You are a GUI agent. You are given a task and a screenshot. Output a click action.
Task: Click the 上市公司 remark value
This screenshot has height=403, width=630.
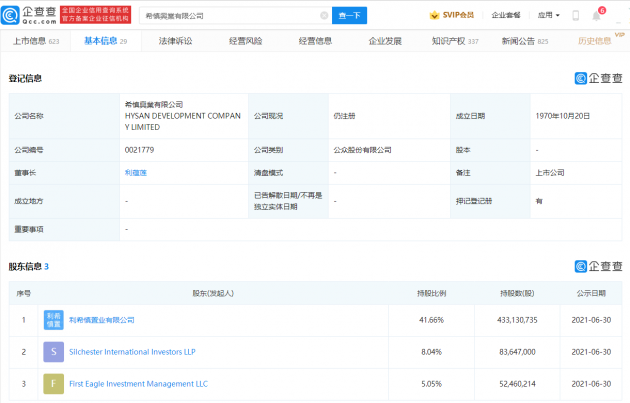point(550,173)
